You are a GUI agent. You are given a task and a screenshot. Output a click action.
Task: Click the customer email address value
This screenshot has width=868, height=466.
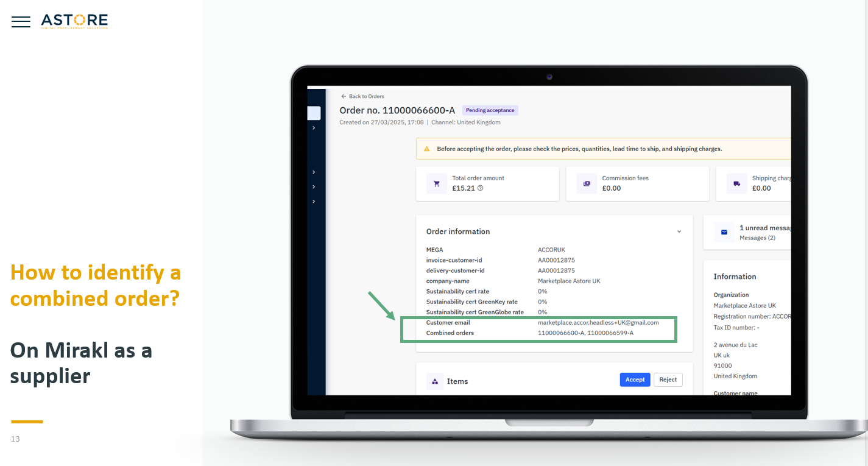pos(598,322)
